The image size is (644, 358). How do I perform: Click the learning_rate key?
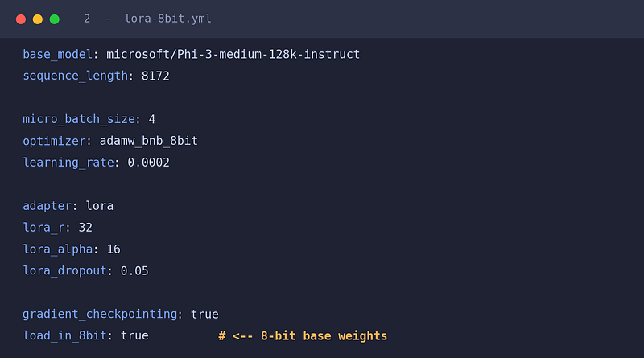(68, 163)
